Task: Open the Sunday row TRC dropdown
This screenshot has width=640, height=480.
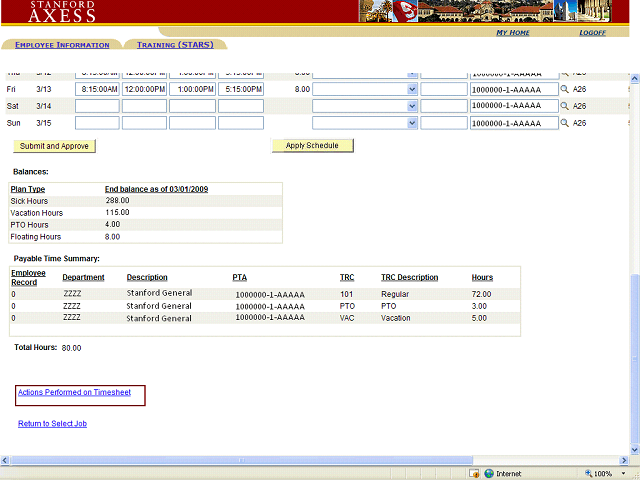Action: point(412,123)
